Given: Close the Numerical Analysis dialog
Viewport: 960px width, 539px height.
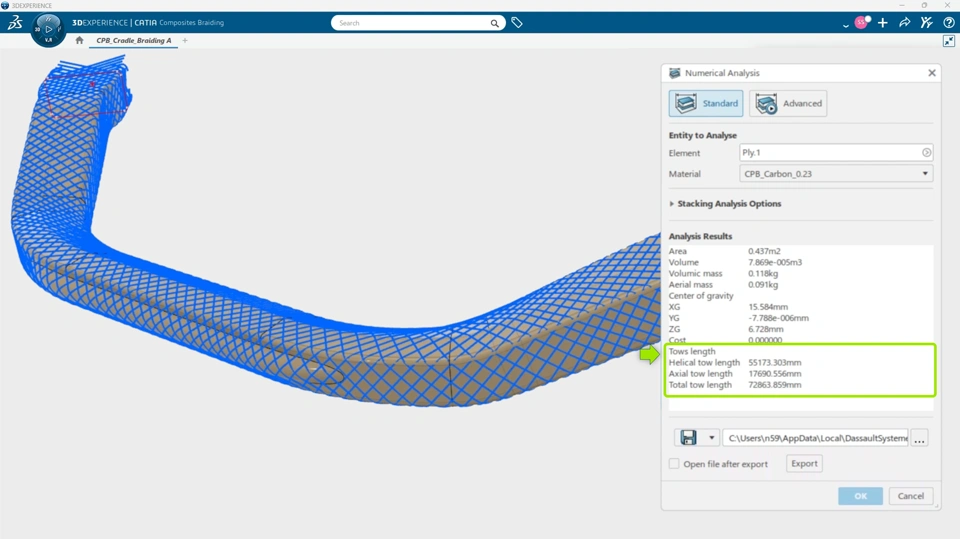Looking at the screenshot, I should [x=932, y=73].
